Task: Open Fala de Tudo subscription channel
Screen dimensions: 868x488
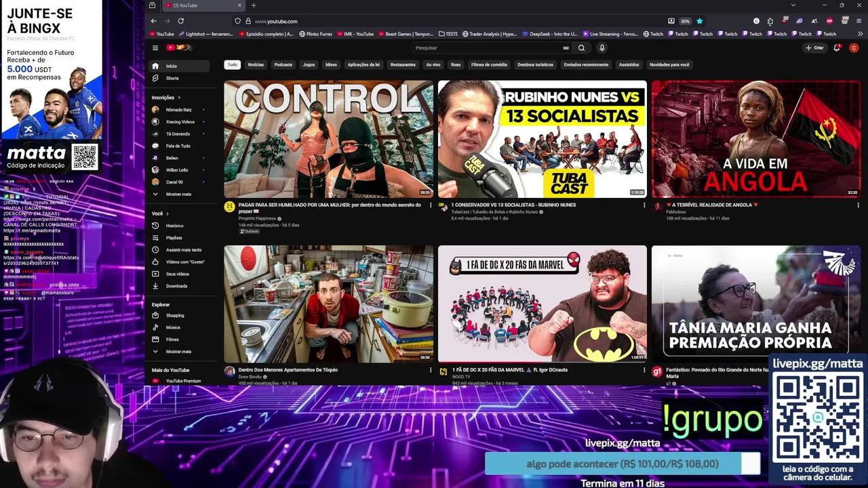Action: pos(179,146)
